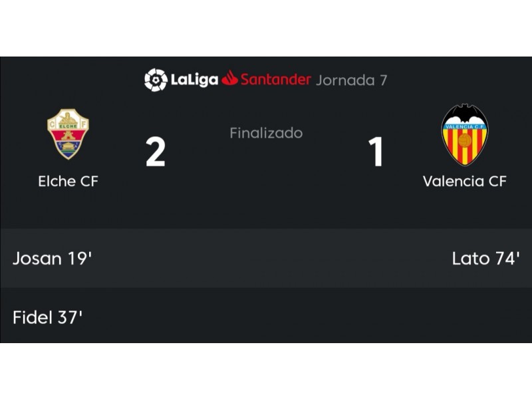Click Valencia's score number 1
Screen dimensions: 532x399
pos(376,152)
